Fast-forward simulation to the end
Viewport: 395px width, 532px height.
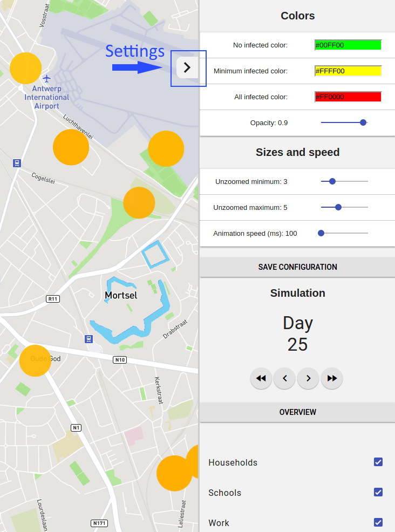coord(332,378)
